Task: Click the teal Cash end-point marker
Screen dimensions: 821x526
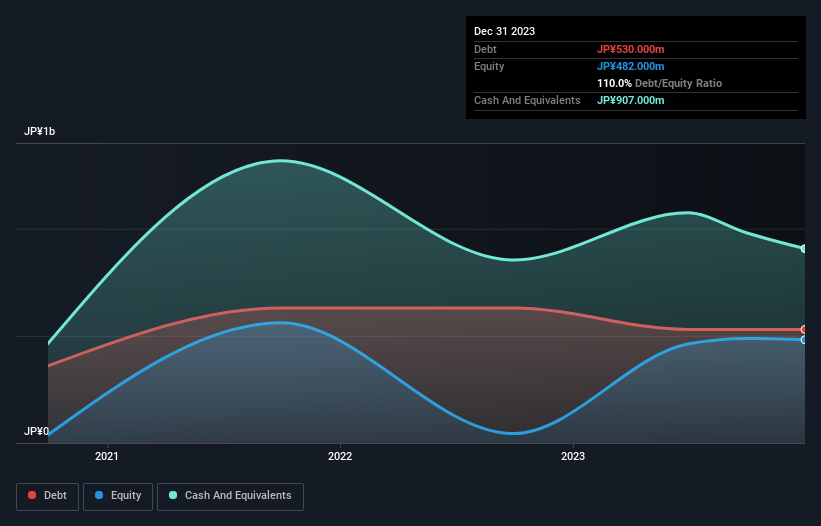Action: point(804,249)
